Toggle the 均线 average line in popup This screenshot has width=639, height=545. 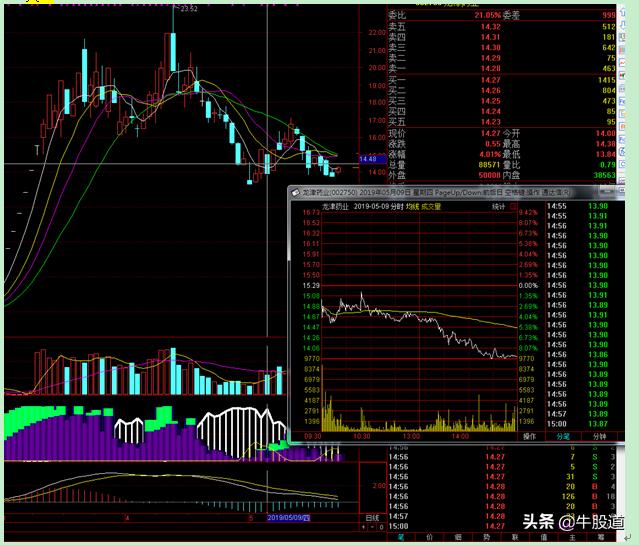tap(411, 207)
